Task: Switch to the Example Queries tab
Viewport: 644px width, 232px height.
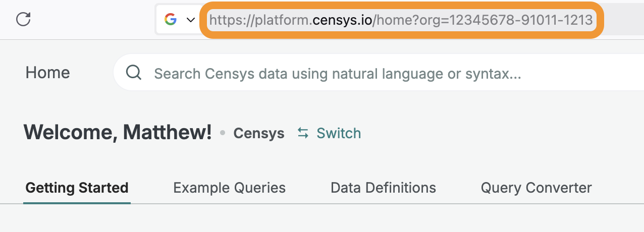Action: 229,188
